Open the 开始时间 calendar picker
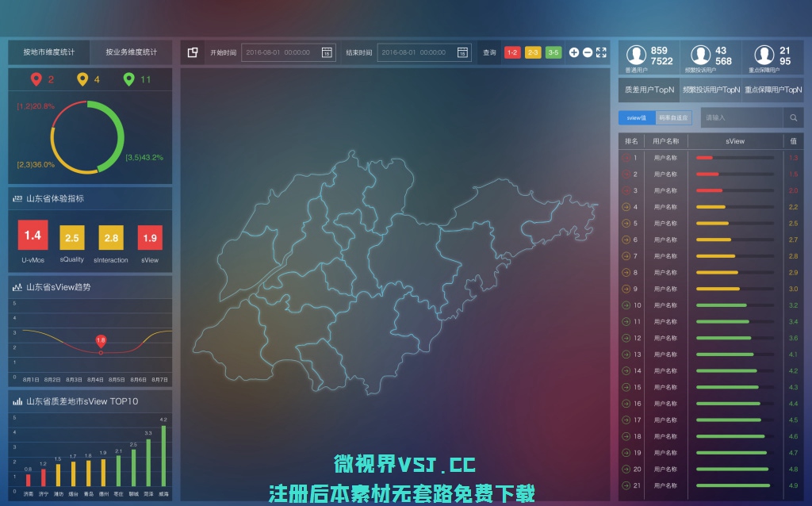Screen dimensions: 812x506 (x=326, y=52)
